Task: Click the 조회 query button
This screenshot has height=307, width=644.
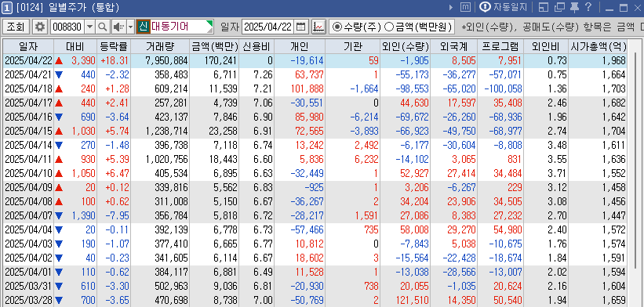Action: click(16, 27)
